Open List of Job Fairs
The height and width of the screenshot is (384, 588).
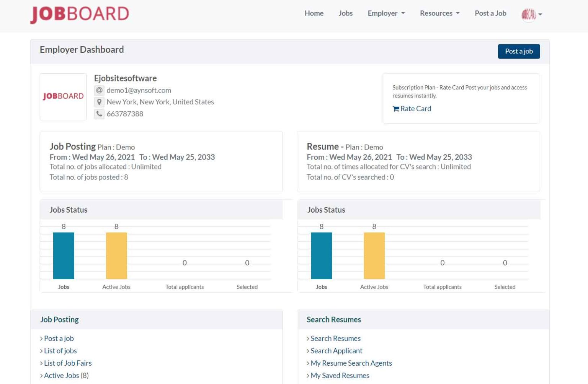(68, 363)
